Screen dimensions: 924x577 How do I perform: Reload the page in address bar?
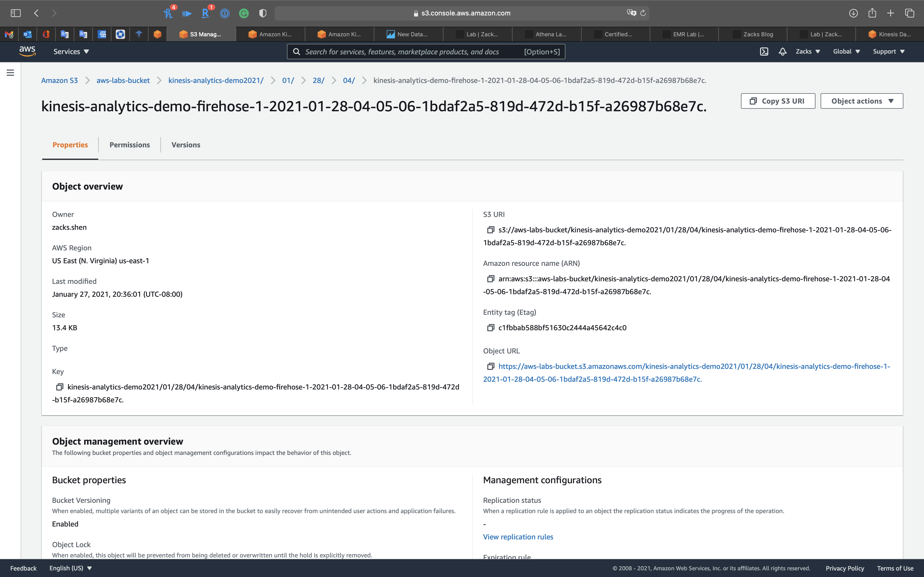pyautogui.click(x=643, y=13)
